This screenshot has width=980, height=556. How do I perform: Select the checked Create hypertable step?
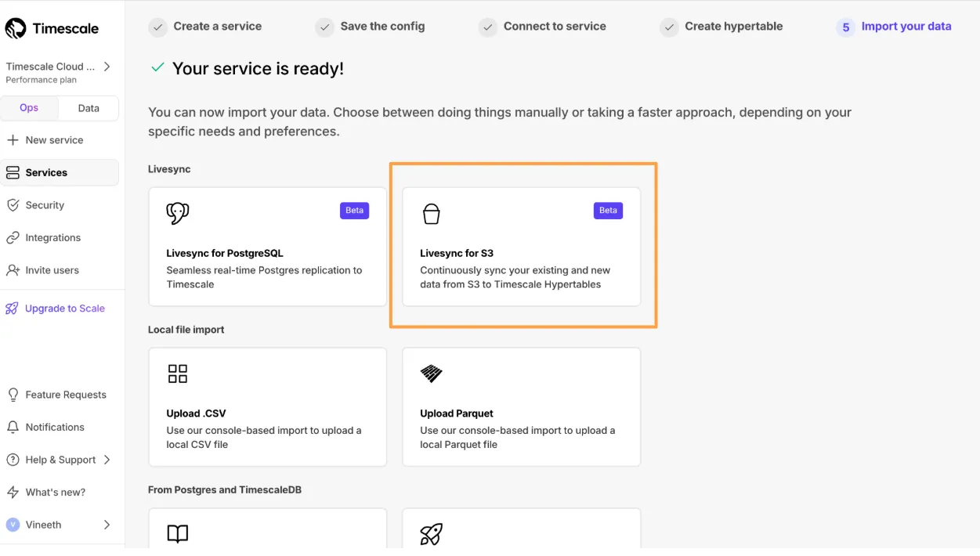pos(721,27)
